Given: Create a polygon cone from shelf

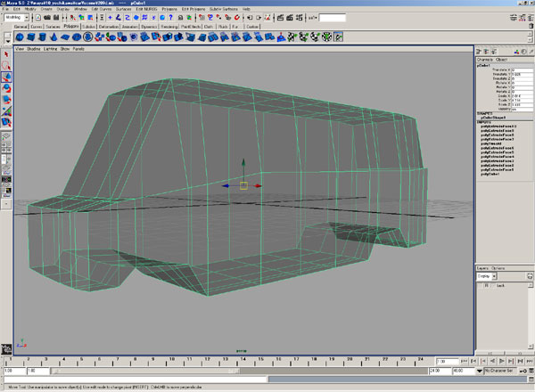Looking at the screenshot, I should [x=53, y=37].
